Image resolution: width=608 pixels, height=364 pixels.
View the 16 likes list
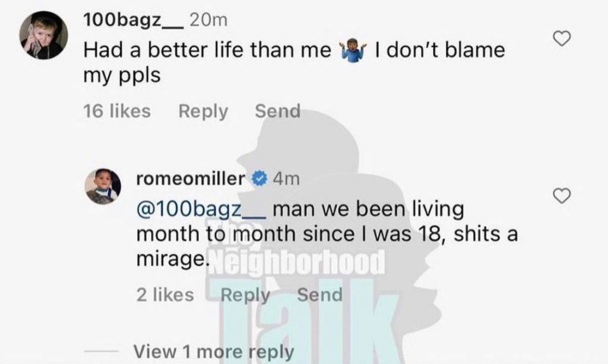117,111
